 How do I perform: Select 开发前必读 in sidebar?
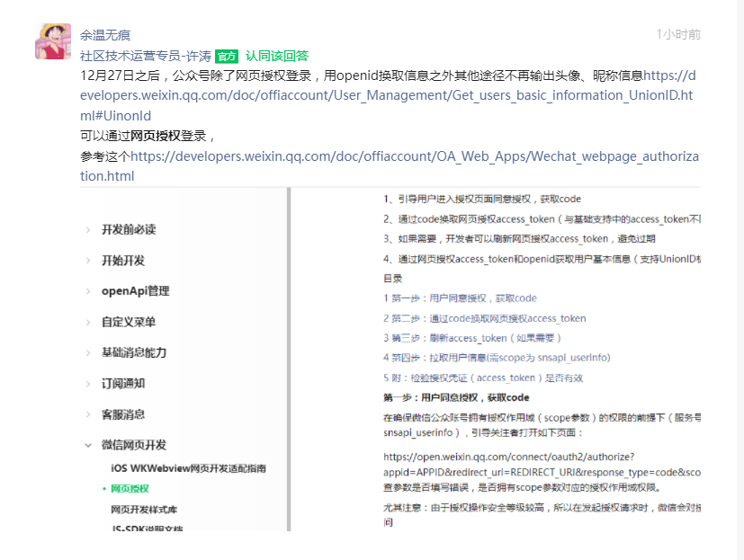click(129, 229)
